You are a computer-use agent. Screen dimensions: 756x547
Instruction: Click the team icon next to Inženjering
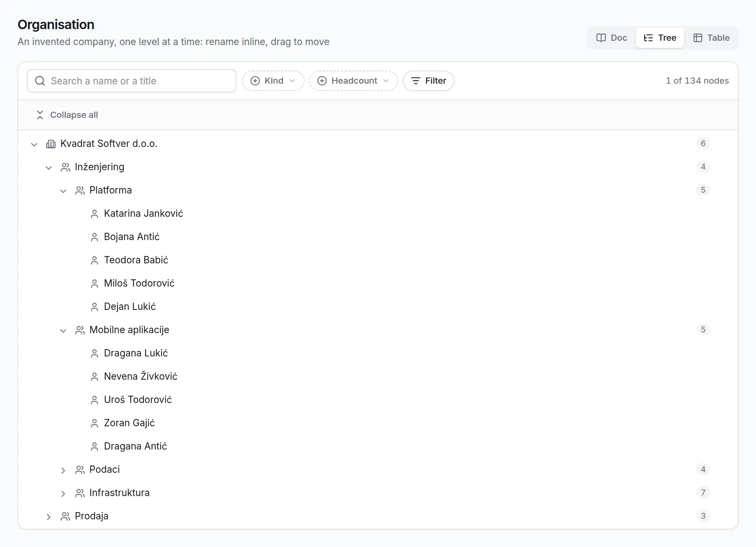click(65, 167)
